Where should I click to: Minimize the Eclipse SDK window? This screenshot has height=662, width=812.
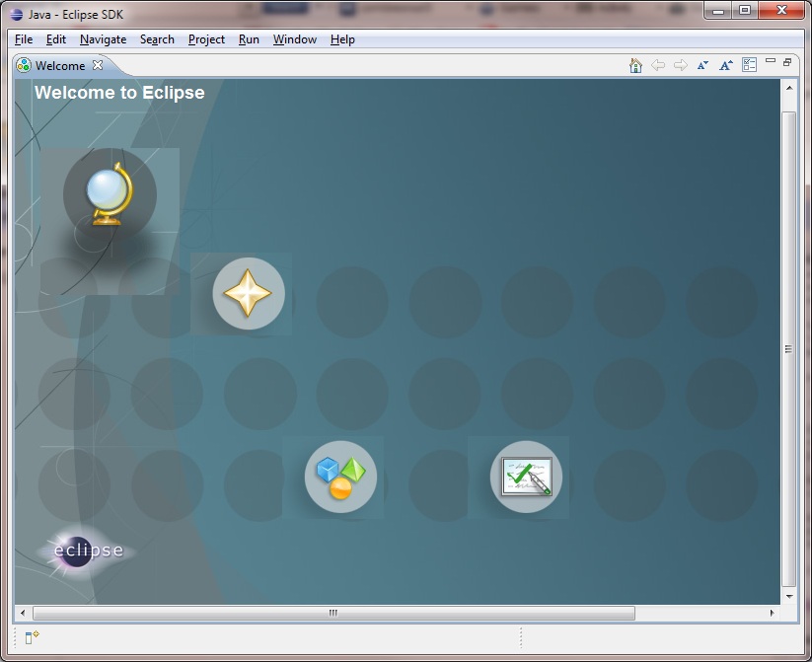pos(717,11)
